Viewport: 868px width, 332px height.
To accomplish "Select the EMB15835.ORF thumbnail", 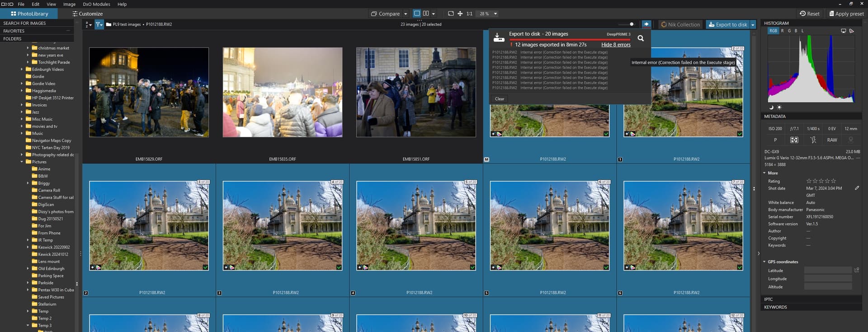I will tap(282, 92).
